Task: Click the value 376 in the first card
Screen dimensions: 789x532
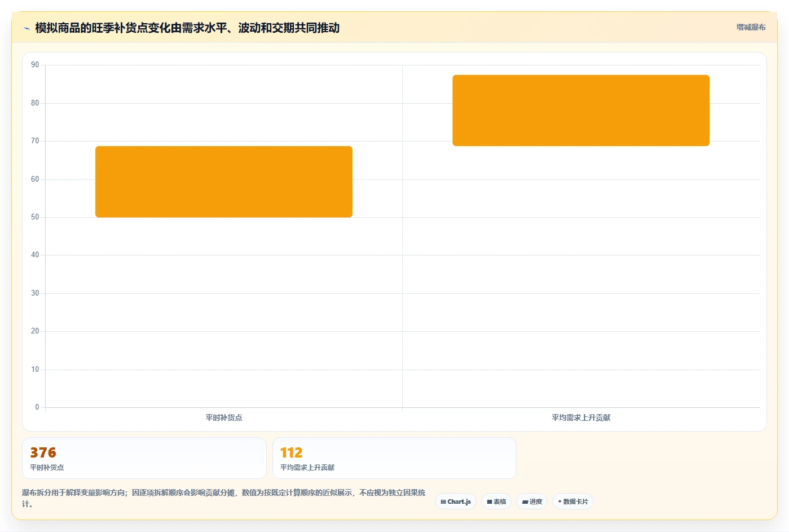Action: (43, 452)
